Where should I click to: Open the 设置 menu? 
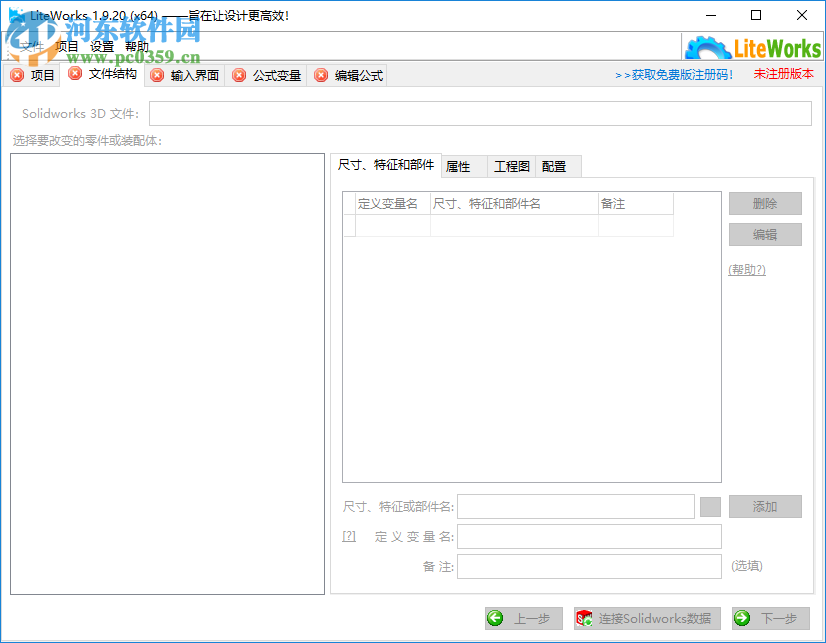[x=101, y=46]
